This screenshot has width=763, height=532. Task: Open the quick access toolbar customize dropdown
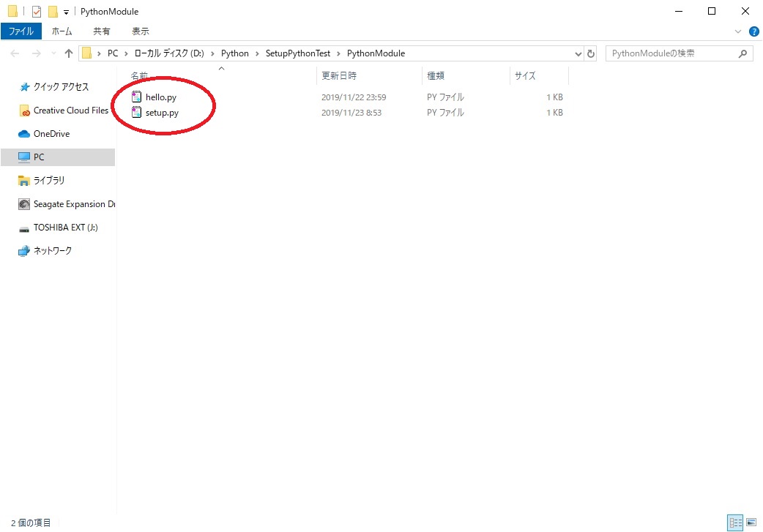pyautogui.click(x=66, y=12)
